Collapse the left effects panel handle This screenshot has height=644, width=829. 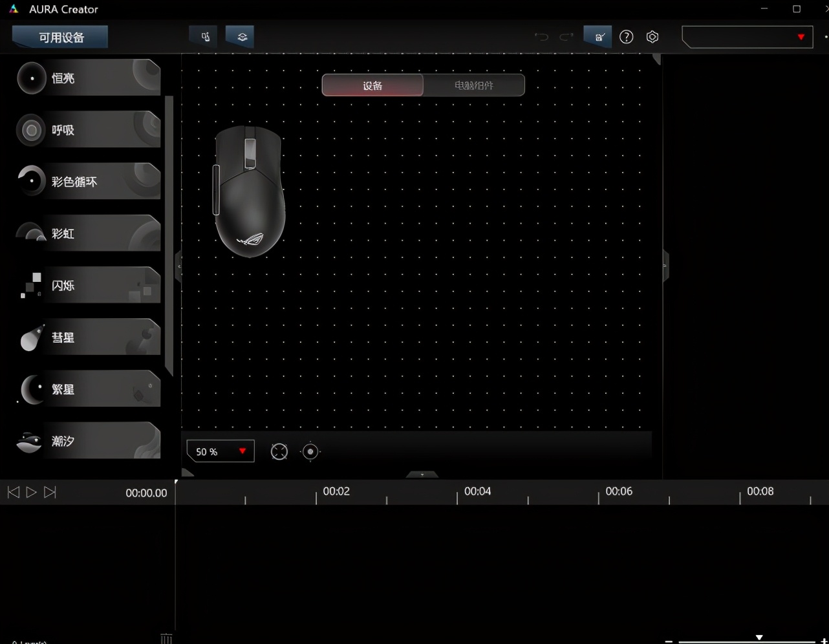178,266
